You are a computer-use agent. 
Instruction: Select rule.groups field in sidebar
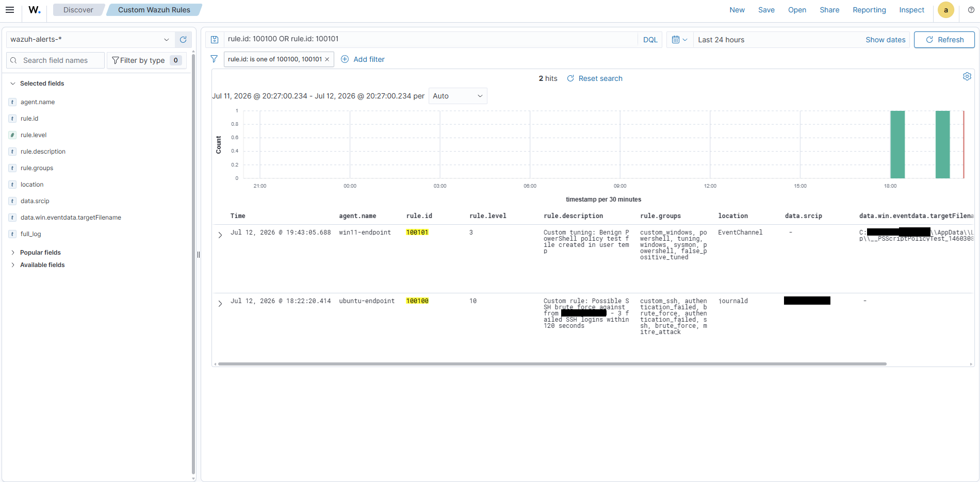pos(37,168)
